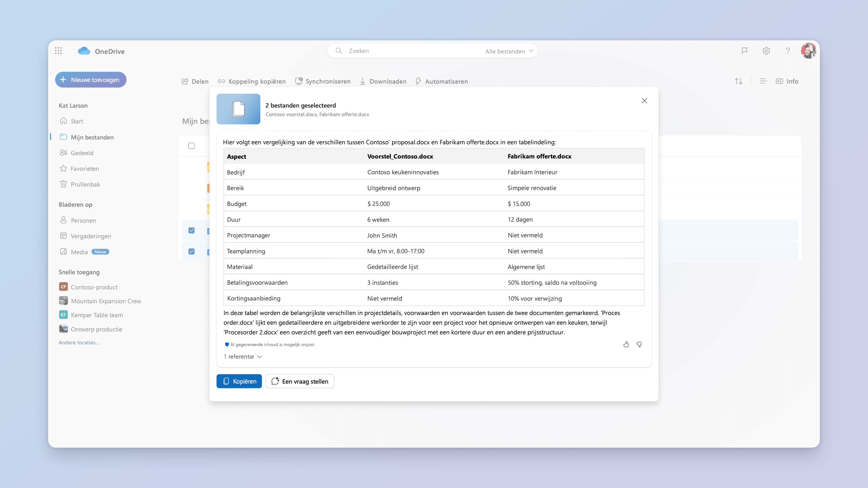Image resolution: width=868 pixels, height=488 pixels.
Task: Click the Aspect column header
Action: click(x=237, y=156)
